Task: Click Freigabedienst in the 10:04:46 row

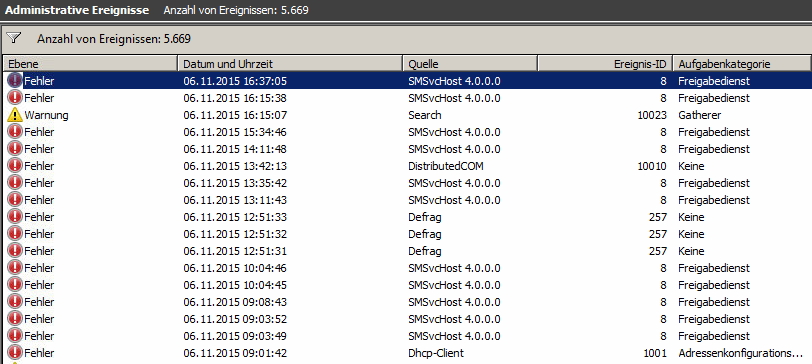Action: (714, 268)
